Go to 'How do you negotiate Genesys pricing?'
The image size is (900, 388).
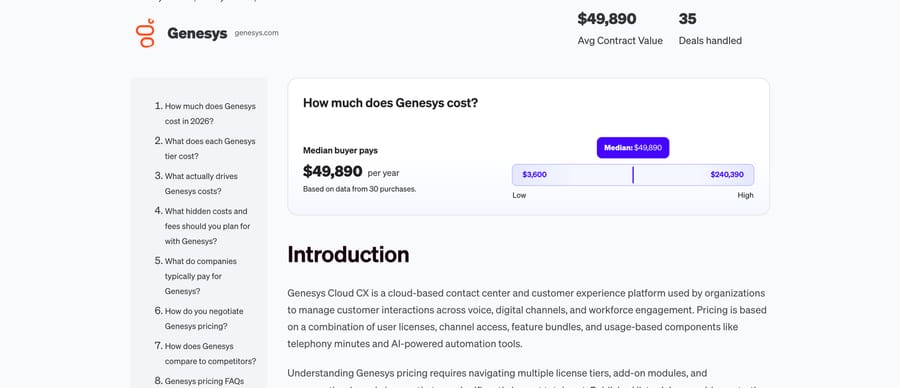(x=204, y=319)
